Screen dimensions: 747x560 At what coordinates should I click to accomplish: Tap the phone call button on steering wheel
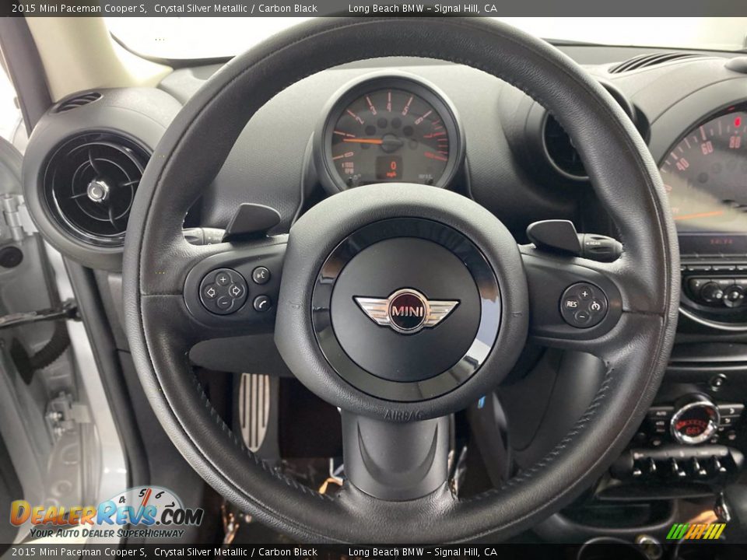click(x=262, y=303)
